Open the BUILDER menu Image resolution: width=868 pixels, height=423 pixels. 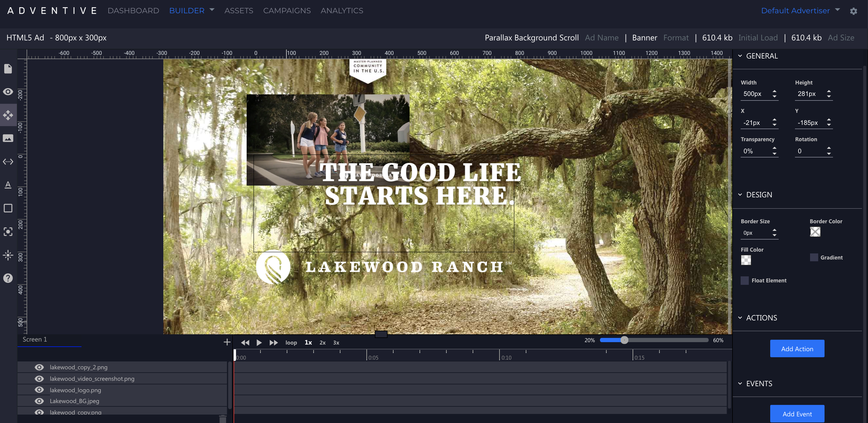pyautogui.click(x=187, y=11)
